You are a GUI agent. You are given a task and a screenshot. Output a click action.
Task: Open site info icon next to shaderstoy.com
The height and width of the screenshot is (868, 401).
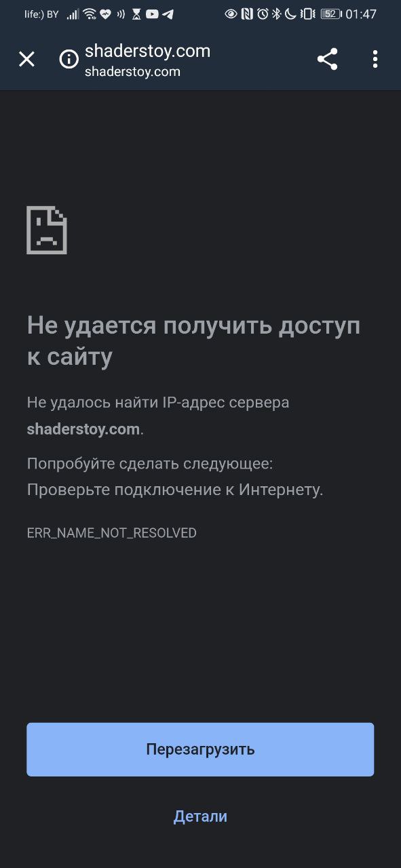coord(69,60)
